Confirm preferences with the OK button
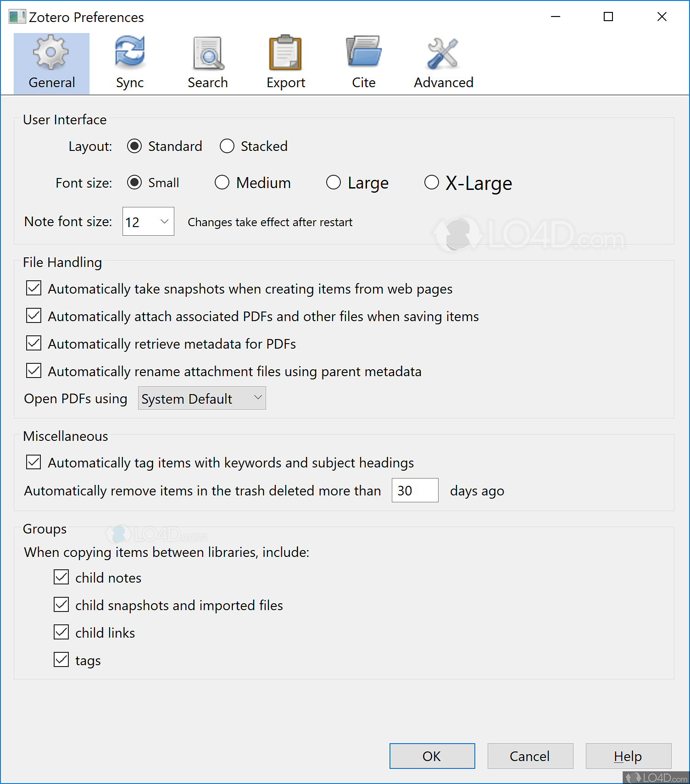690x784 pixels. pyautogui.click(x=432, y=756)
